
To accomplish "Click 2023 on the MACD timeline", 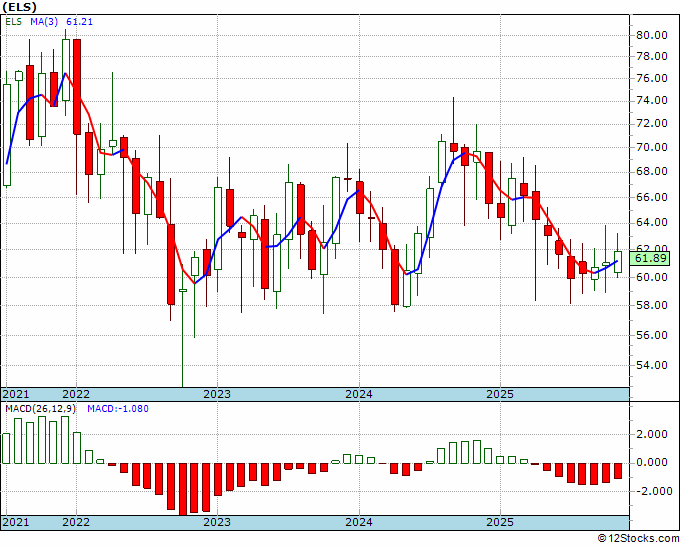I will coord(217,522).
